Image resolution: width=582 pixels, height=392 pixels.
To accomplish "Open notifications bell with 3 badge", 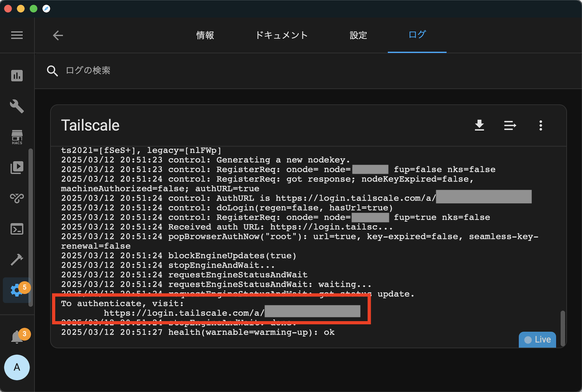I will coord(17,337).
